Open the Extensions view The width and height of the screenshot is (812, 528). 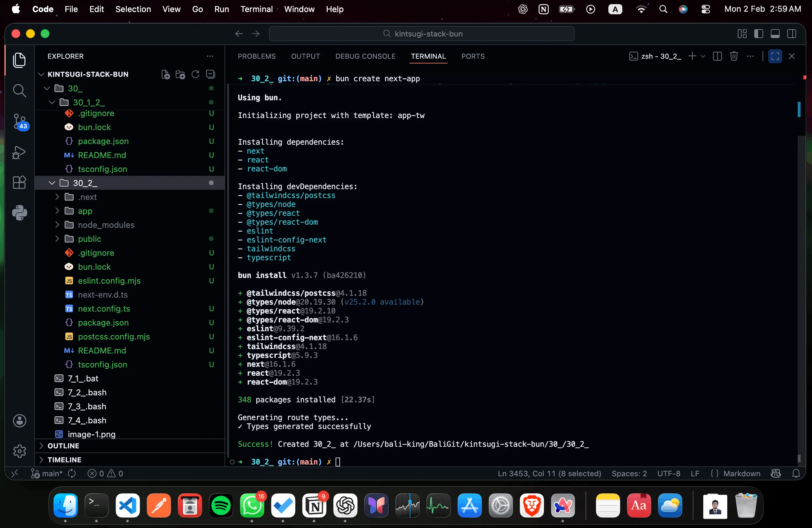19,182
